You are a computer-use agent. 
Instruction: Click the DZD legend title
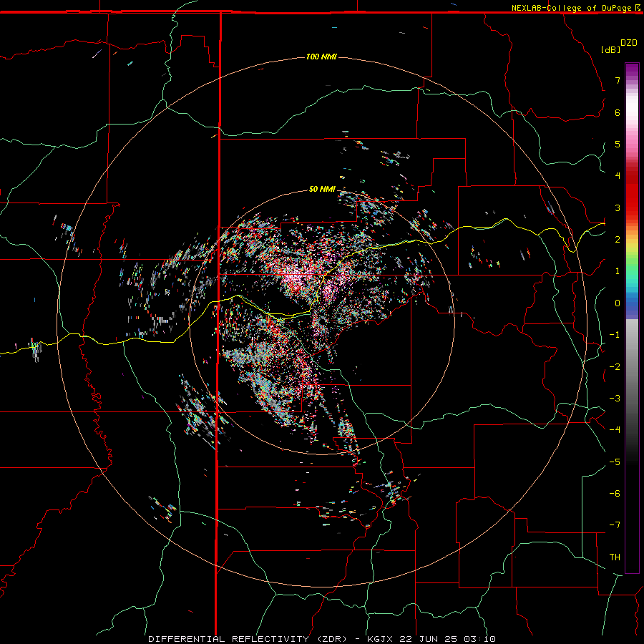click(x=629, y=43)
